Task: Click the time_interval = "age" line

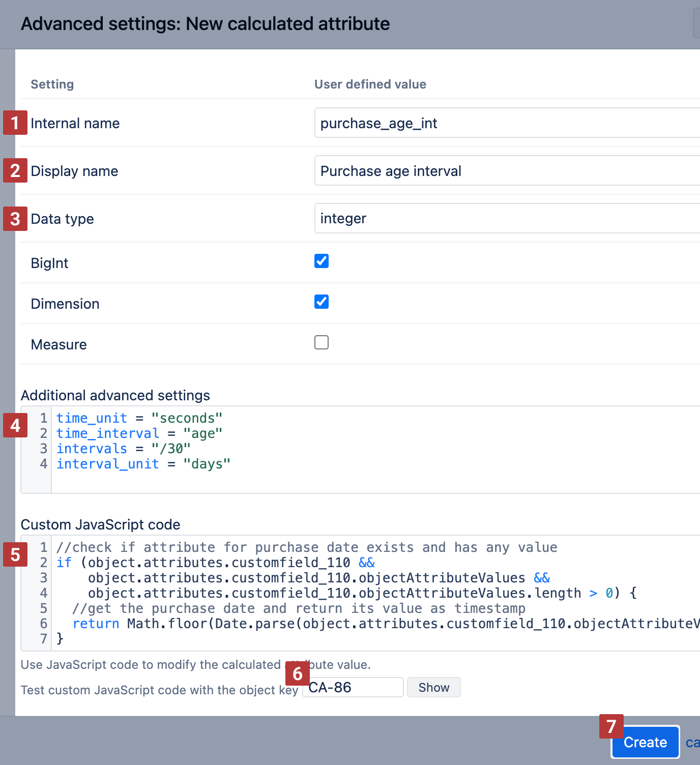Action: tap(139, 433)
